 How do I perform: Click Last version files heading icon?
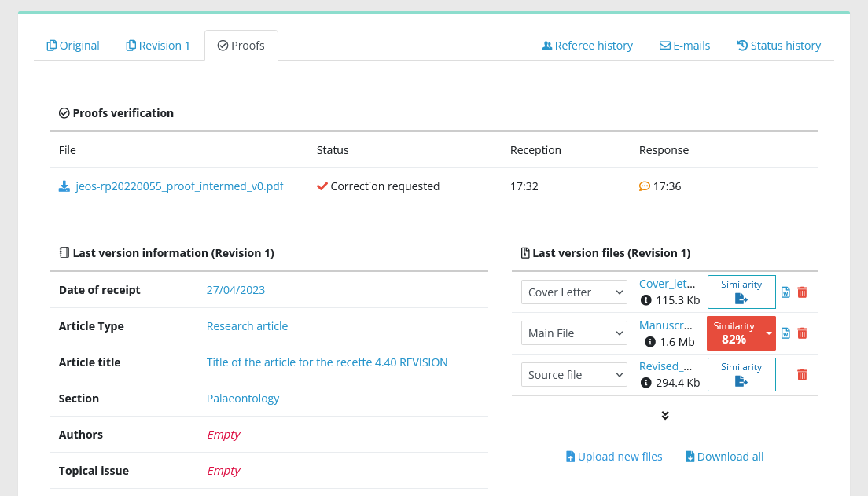click(x=525, y=253)
